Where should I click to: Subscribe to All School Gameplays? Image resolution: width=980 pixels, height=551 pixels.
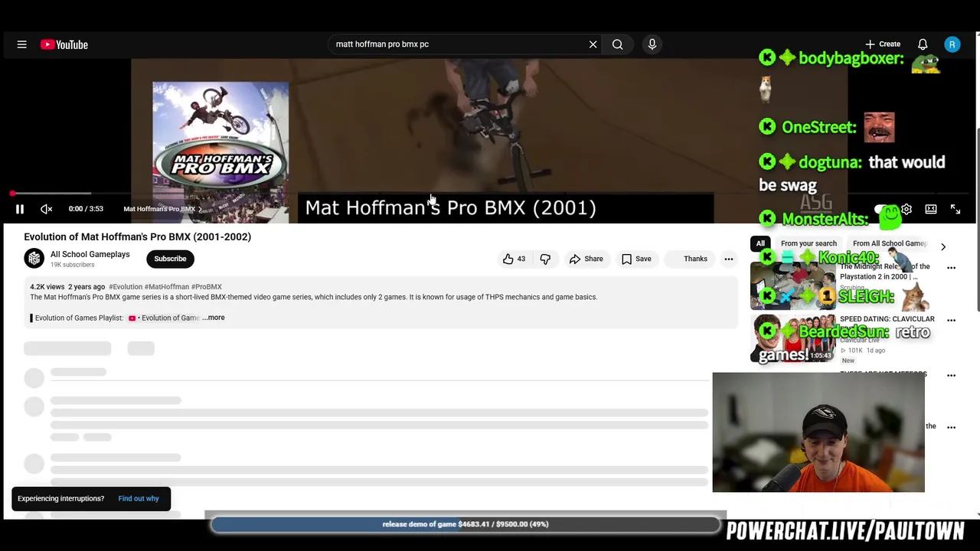click(x=170, y=259)
